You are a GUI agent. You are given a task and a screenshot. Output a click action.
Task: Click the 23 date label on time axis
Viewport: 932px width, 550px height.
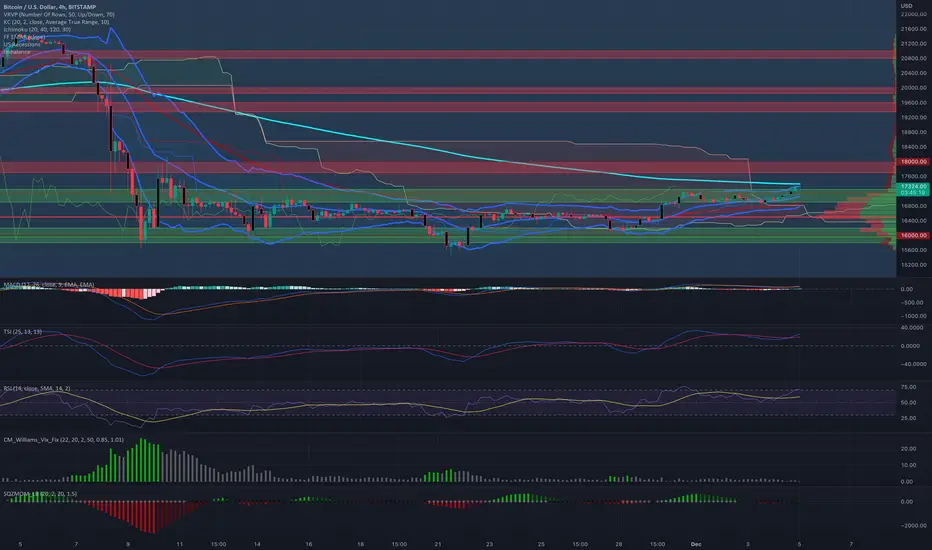(x=489, y=544)
